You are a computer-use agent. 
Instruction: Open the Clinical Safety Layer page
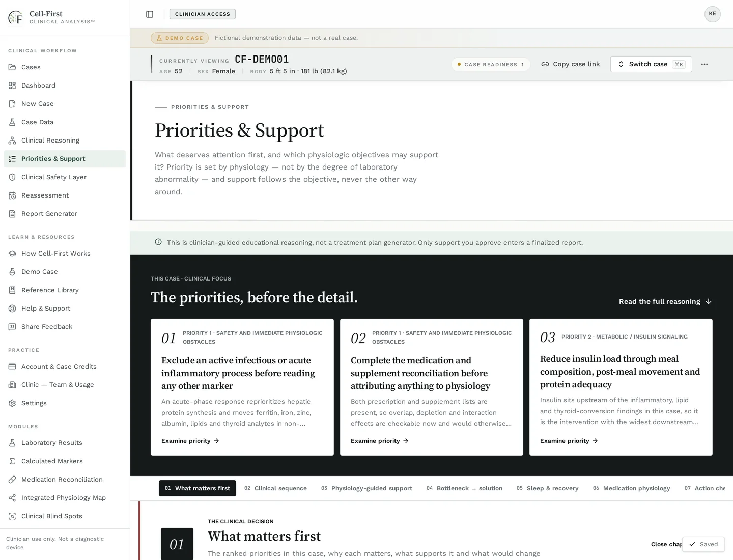coord(65,177)
